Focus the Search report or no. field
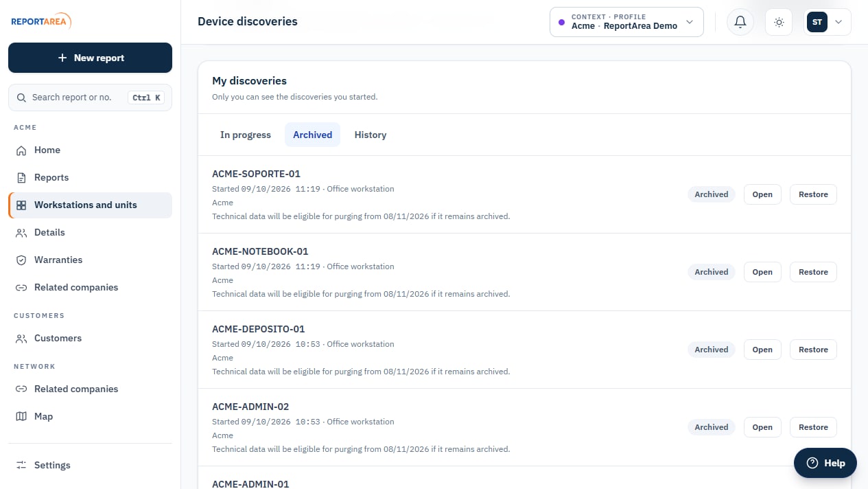Screen dimensions: 868x489 coord(90,98)
